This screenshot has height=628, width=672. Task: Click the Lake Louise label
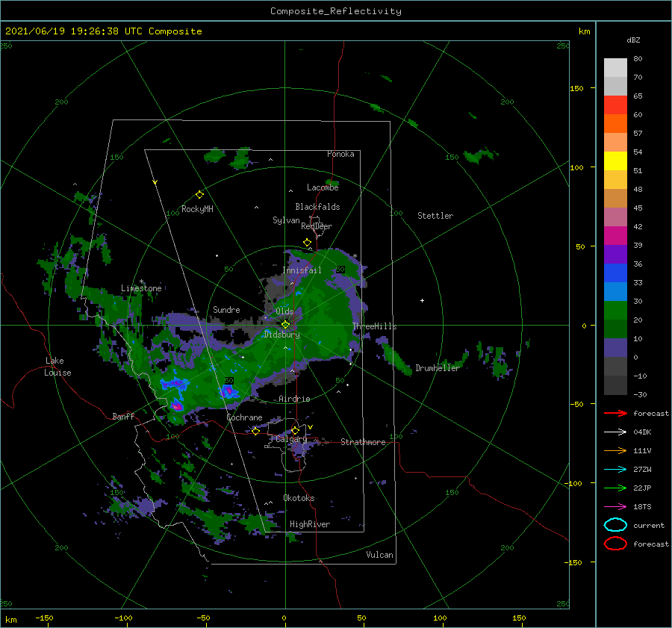click(57, 367)
